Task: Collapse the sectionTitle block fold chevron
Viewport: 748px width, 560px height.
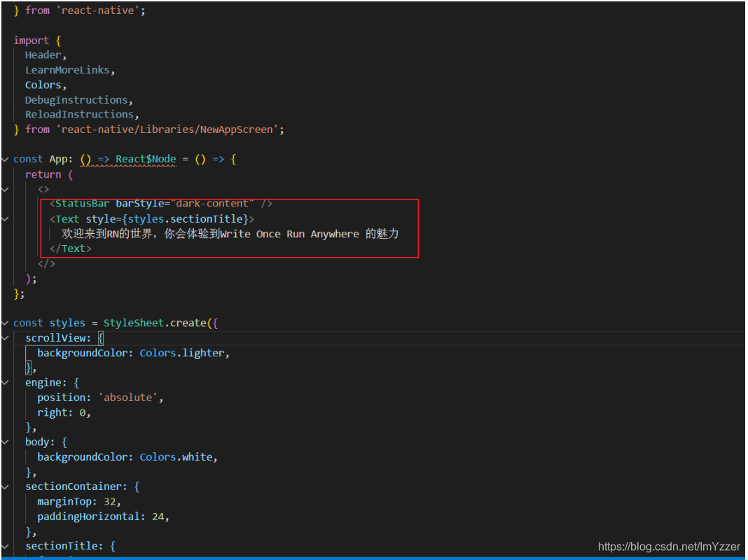Action: click(x=5, y=546)
